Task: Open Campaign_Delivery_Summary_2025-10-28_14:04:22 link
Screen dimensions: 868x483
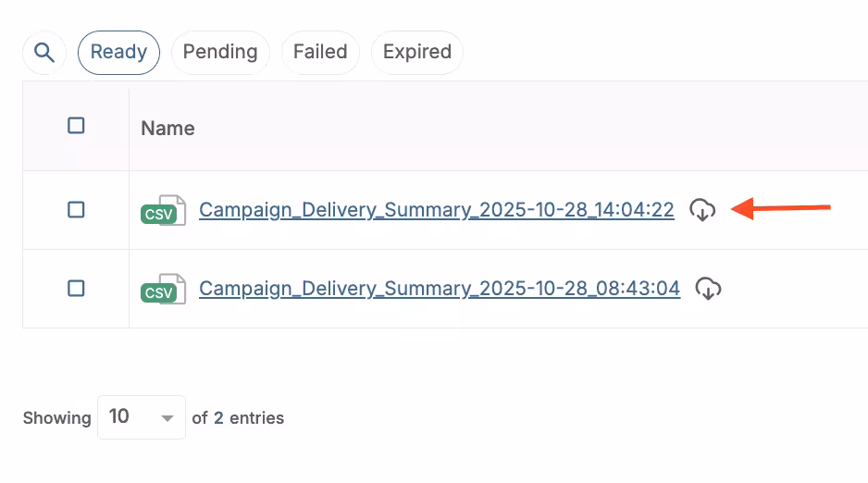Action: (x=437, y=210)
